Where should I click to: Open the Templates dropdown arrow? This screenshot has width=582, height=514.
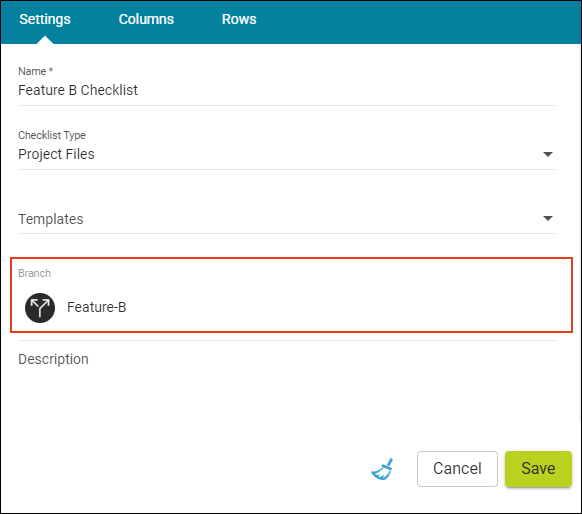coord(548,218)
